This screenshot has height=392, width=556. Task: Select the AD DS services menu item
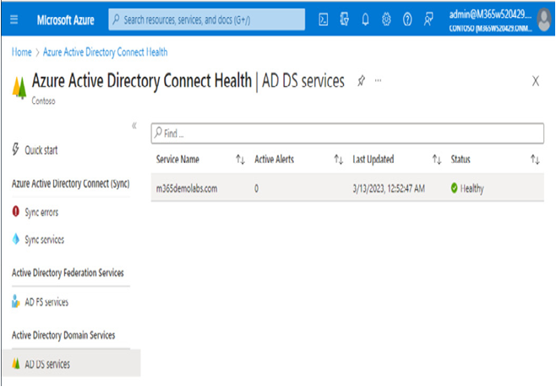point(72,363)
